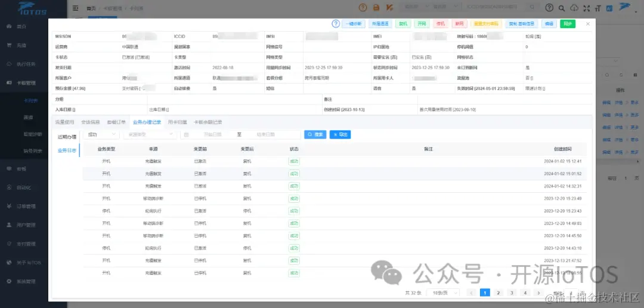Viewport: 644px width, 308px height.
Task: Click the font size icon in top bar
Action: tap(597, 8)
